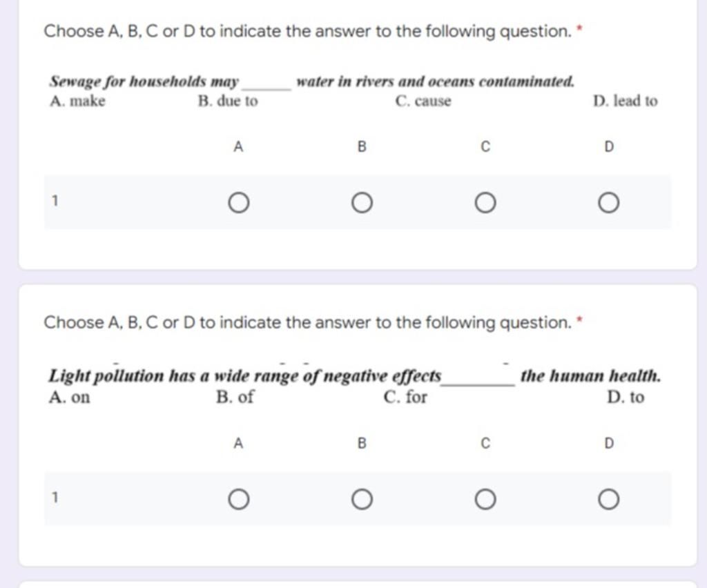Screen dimensions: 707x588
Task: Mark radio D for the light pollution question
Action: pos(609,499)
